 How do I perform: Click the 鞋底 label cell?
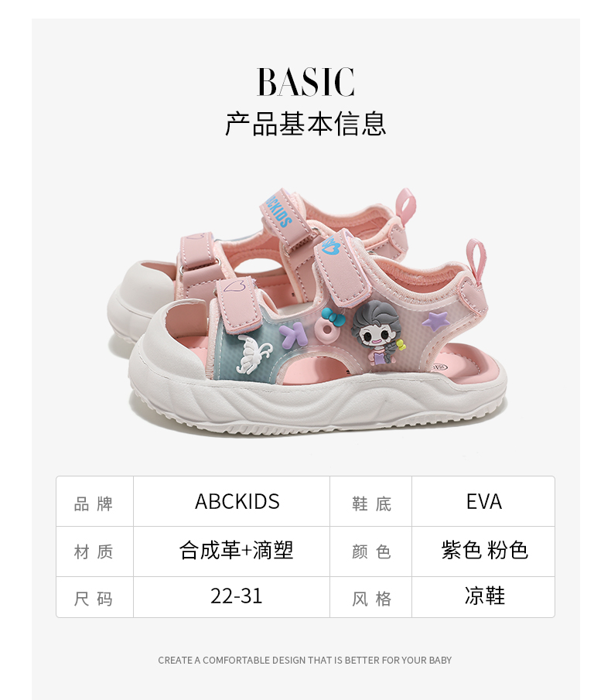click(371, 501)
